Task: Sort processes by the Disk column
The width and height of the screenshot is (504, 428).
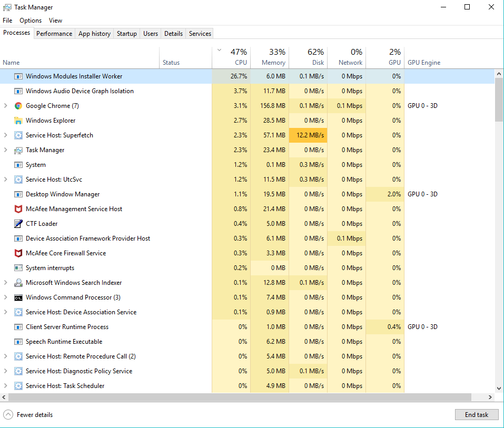Action: [308, 57]
